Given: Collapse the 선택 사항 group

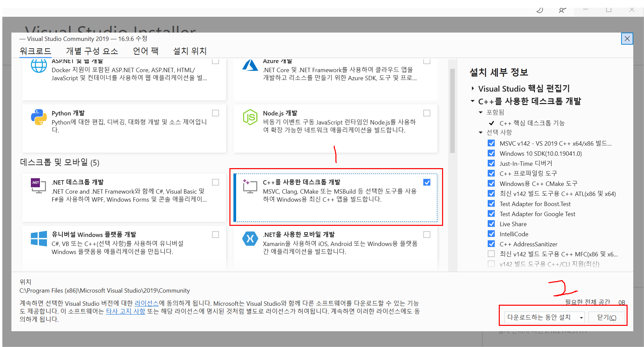Looking at the screenshot, I should (x=481, y=133).
